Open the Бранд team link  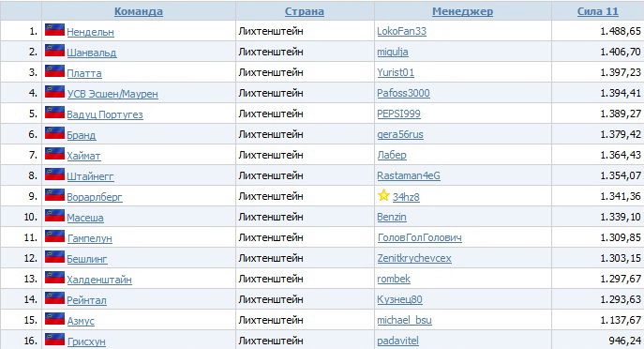(82, 135)
